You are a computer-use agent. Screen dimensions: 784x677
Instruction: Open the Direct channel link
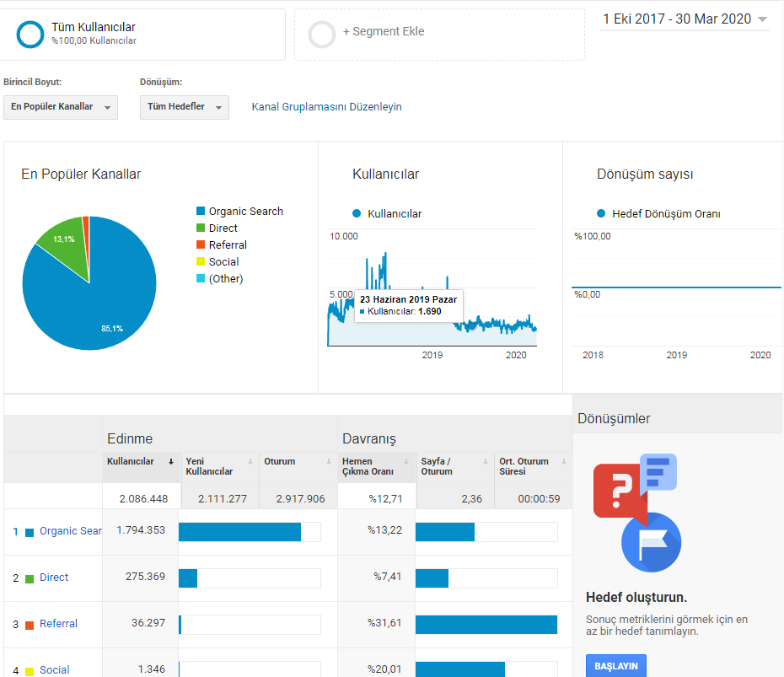pyautogui.click(x=54, y=577)
